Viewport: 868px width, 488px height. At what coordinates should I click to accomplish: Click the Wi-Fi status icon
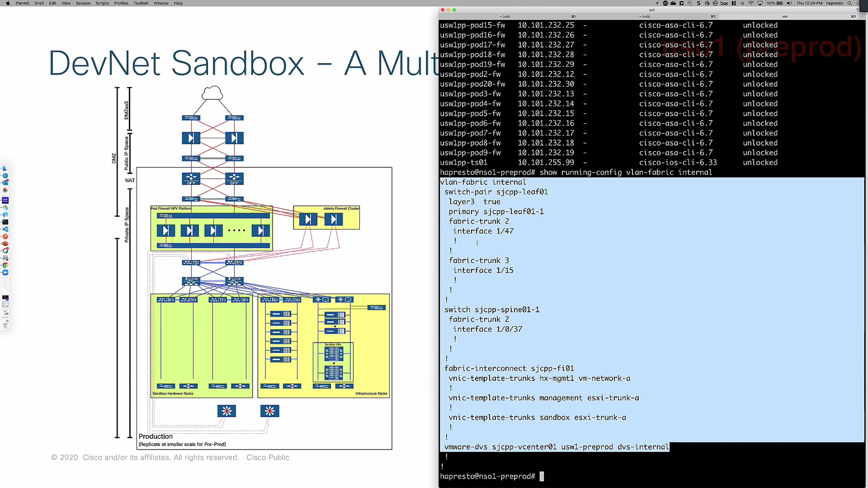point(751,3)
